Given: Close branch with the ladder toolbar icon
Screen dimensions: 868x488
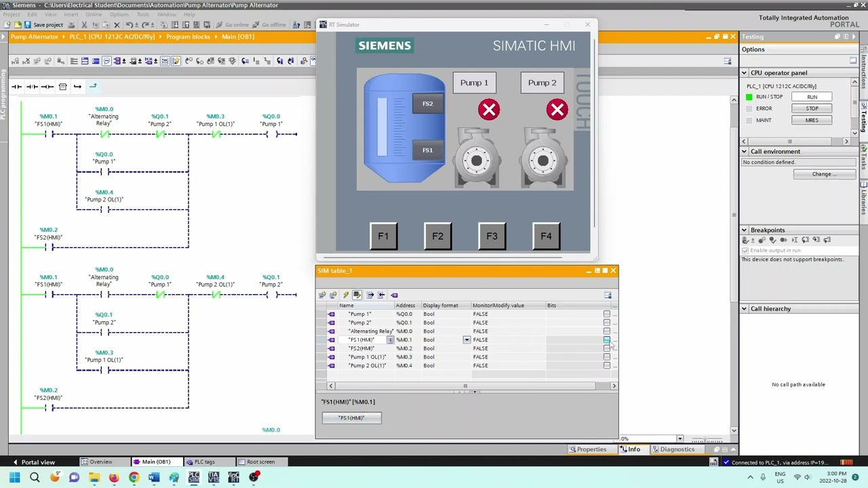Looking at the screenshot, I should 93,86.
